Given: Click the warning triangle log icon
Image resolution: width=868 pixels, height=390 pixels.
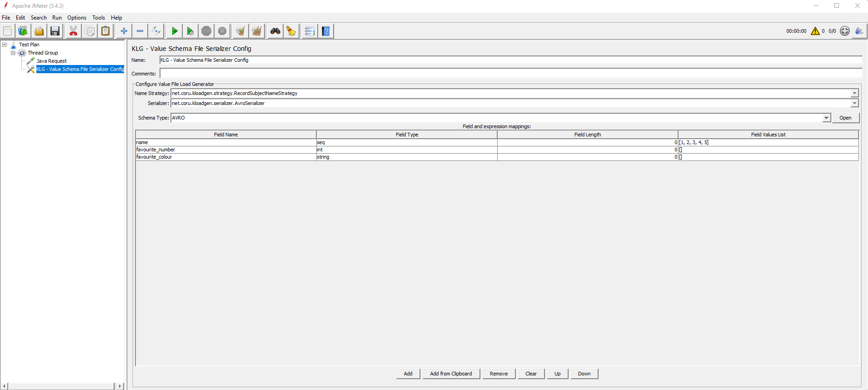Looking at the screenshot, I should tap(815, 31).
